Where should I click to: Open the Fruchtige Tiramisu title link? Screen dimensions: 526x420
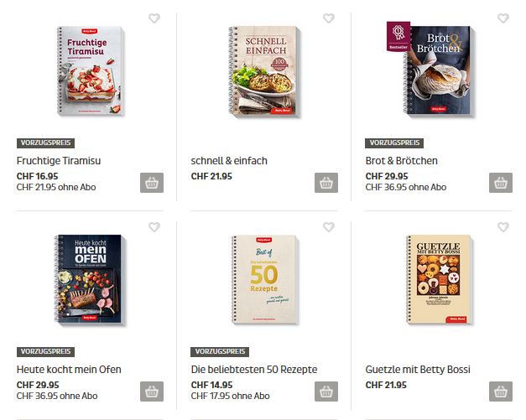point(59,161)
